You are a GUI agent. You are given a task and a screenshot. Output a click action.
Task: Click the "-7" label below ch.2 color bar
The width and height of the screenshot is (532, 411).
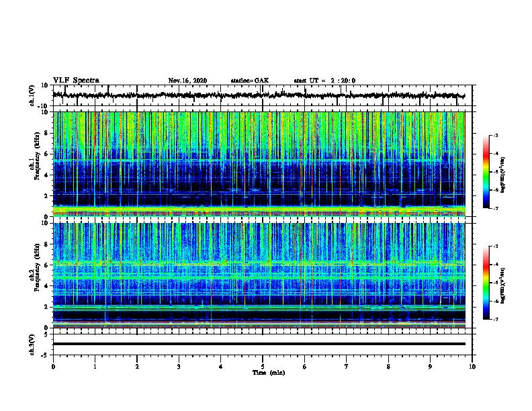pos(495,320)
